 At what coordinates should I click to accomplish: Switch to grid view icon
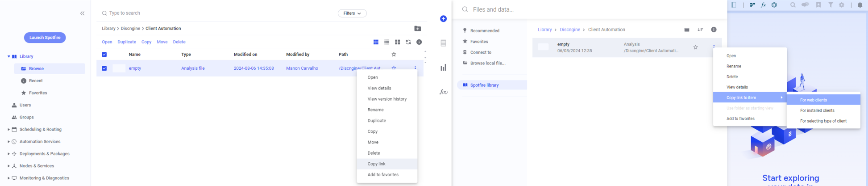[x=397, y=42]
